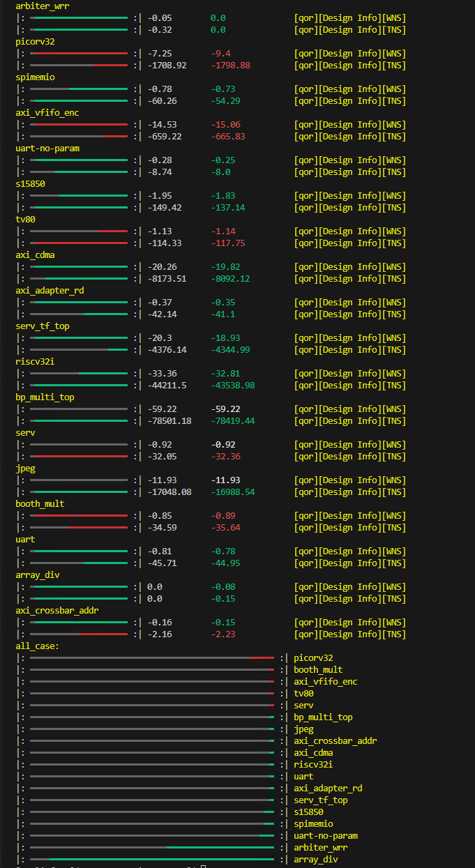The width and height of the screenshot is (475, 868).
Task: Click the all_case: heading
Action: [x=38, y=646]
